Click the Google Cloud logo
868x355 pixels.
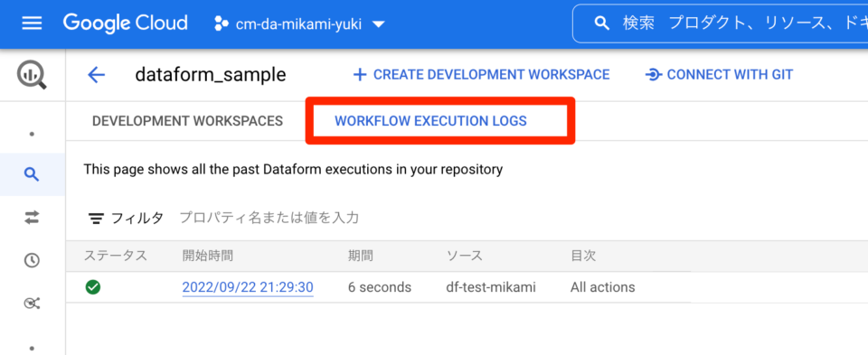click(125, 23)
